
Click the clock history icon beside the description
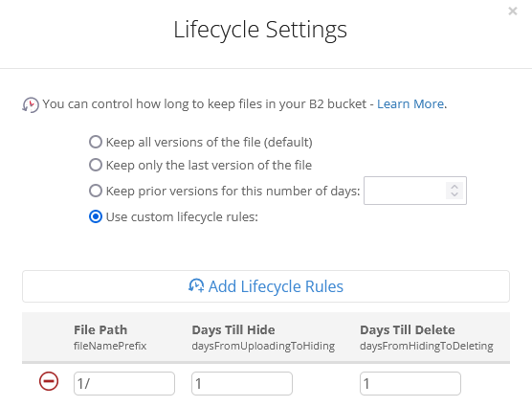click(x=31, y=104)
